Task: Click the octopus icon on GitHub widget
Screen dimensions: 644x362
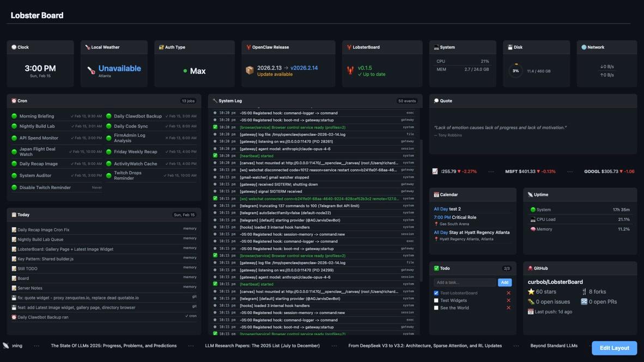Action: click(530, 268)
